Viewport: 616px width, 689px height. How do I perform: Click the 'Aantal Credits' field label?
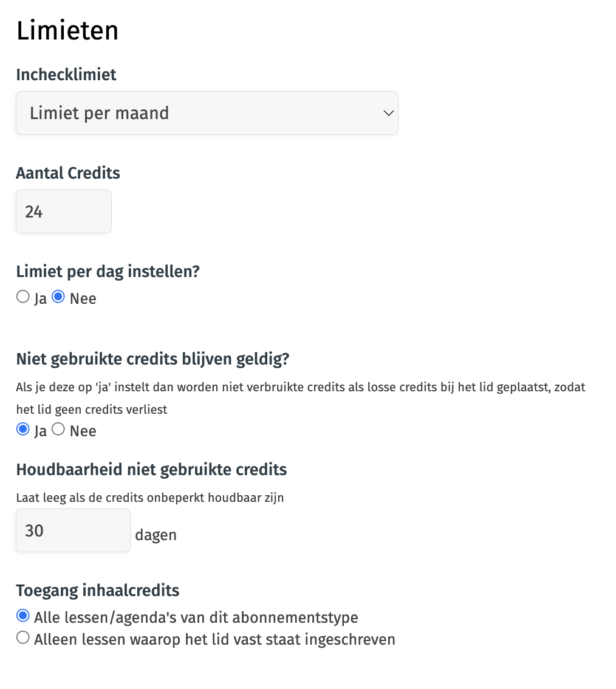click(x=68, y=173)
